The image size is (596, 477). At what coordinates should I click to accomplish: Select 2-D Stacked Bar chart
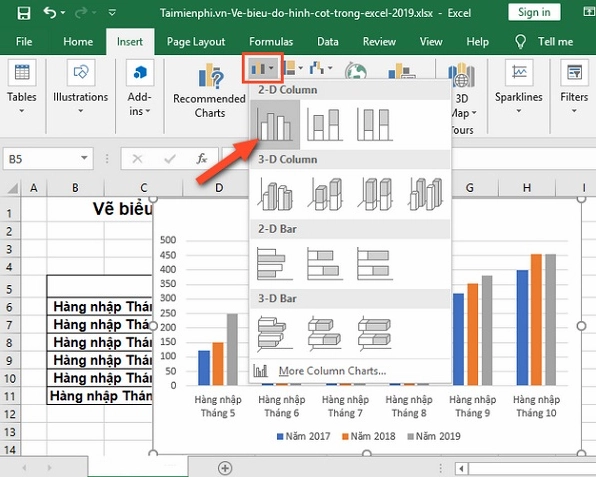pyautogui.click(x=324, y=264)
